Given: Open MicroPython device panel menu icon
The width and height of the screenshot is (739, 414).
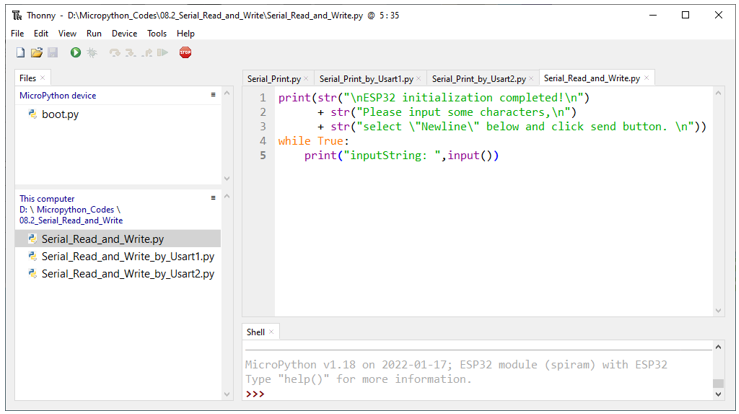Looking at the screenshot, I should tap(213, 95).
